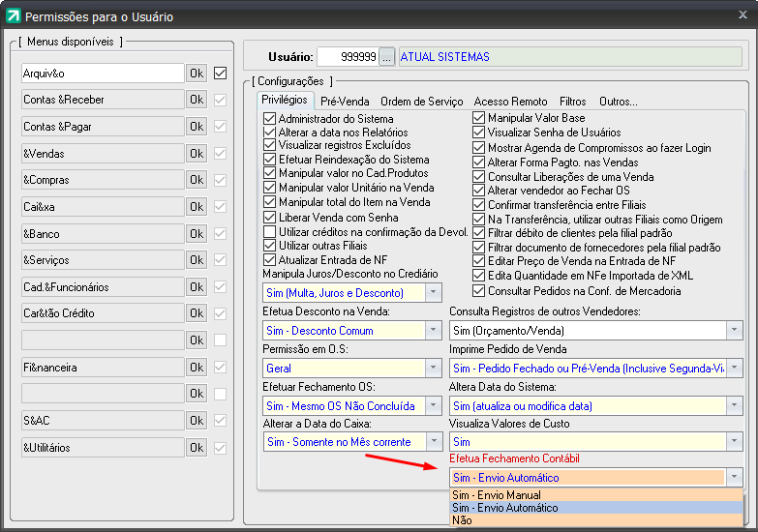Click the green app icon in title bar

(13, 16)
